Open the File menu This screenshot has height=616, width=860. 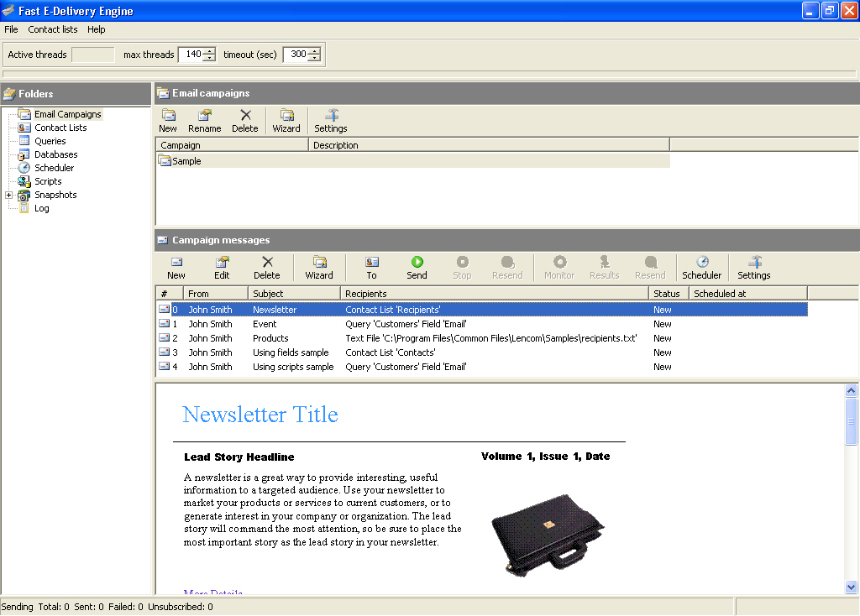[11, 29]
